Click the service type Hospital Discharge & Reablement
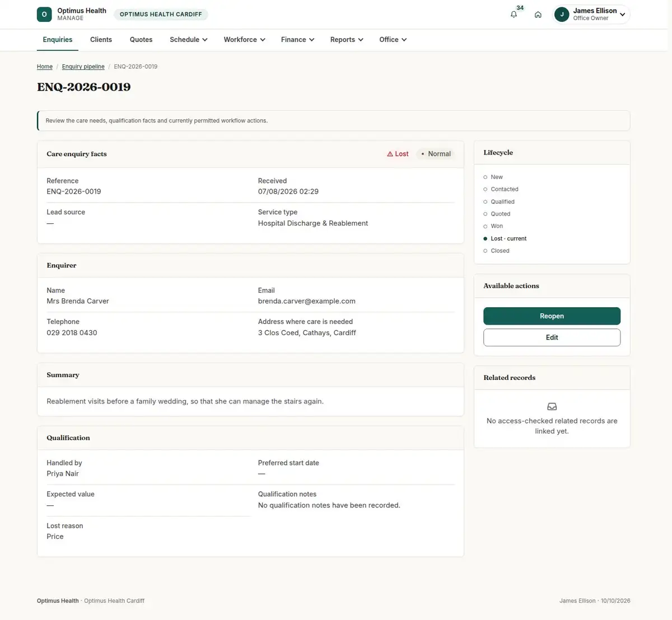Image resolution: width=672 pixels, height=620 pixels. pos(313,223)
